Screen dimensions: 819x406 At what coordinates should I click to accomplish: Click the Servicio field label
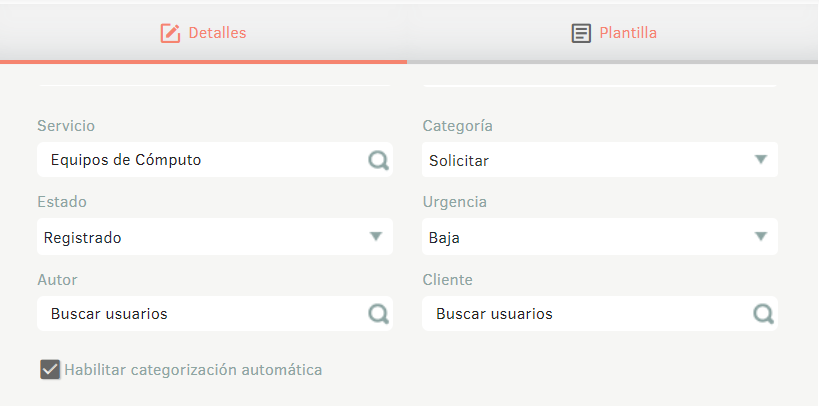(66, 126)
